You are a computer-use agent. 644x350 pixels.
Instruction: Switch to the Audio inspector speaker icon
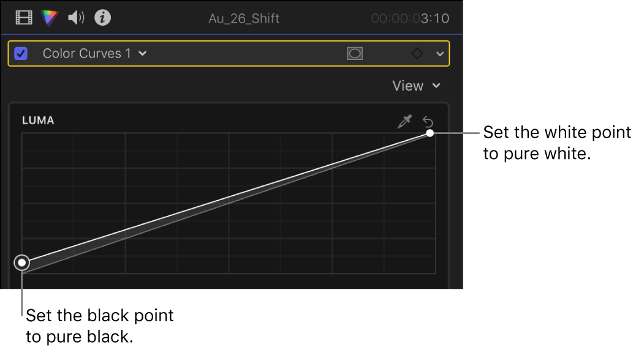[x=76, y=18]
